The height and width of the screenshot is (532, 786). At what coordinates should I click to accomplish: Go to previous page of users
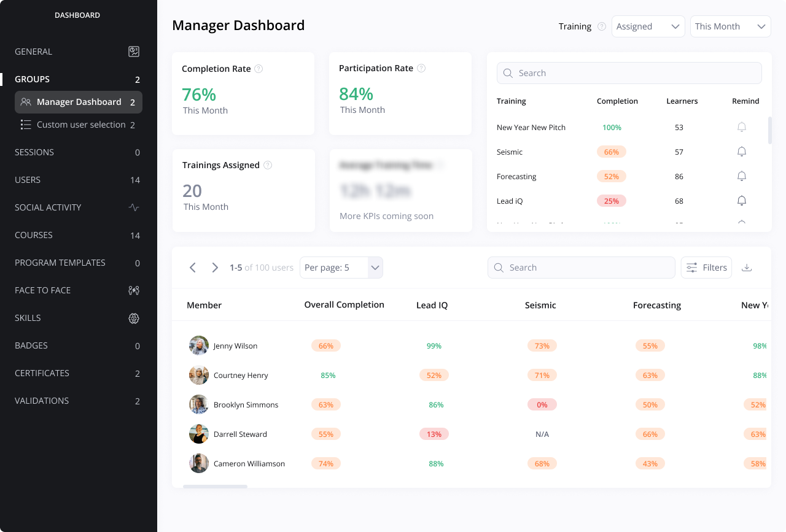[x=193, y=268]
